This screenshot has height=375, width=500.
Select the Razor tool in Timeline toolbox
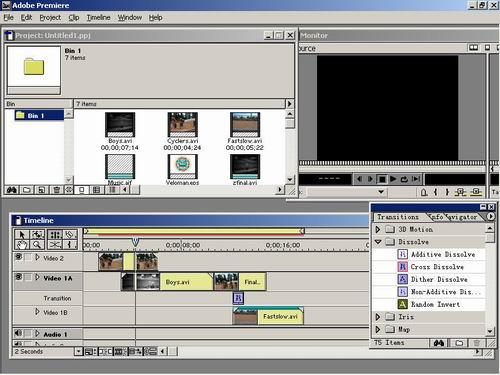(x=54, y=245)
